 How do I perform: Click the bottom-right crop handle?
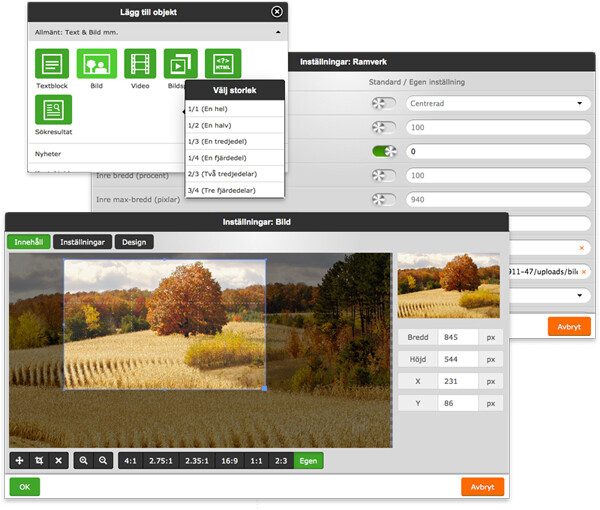[x=264, y=388]
